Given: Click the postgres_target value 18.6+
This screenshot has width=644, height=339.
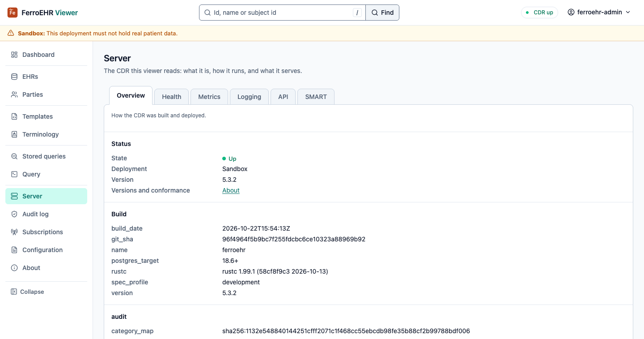Looking at the screenshot, I should (x=230, y=261).
